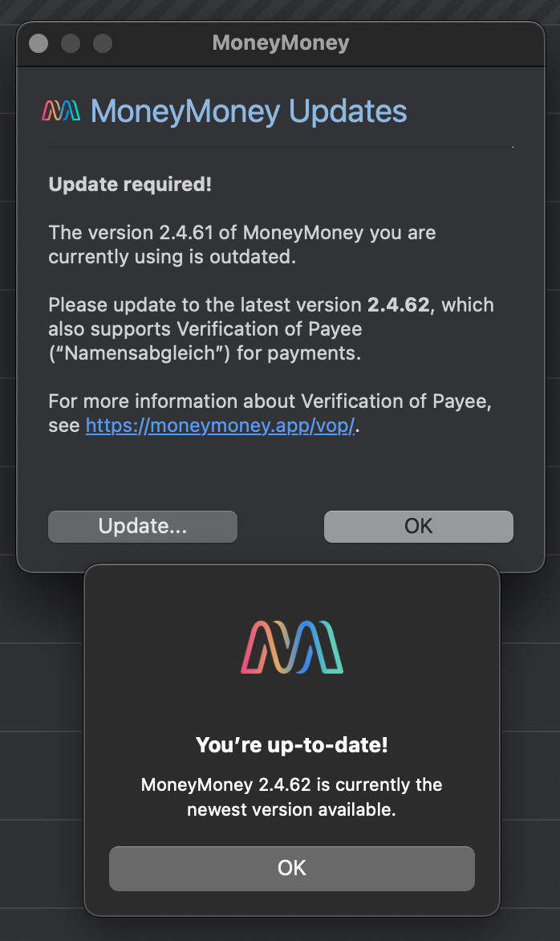Viewport: 560px width, 941px height.
Task: Click the large MoneyMoney logo in up-to-date dialog
Action: (x=292, y=646)
